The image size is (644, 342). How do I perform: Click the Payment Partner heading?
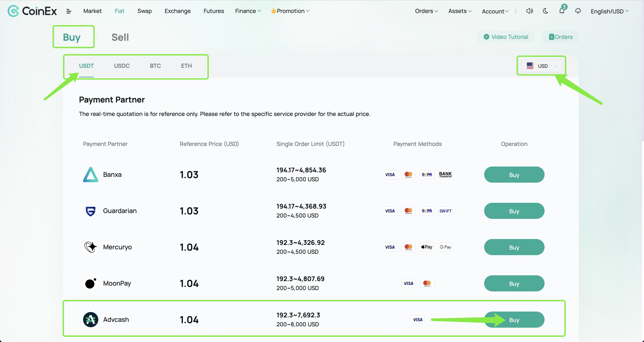112,100
